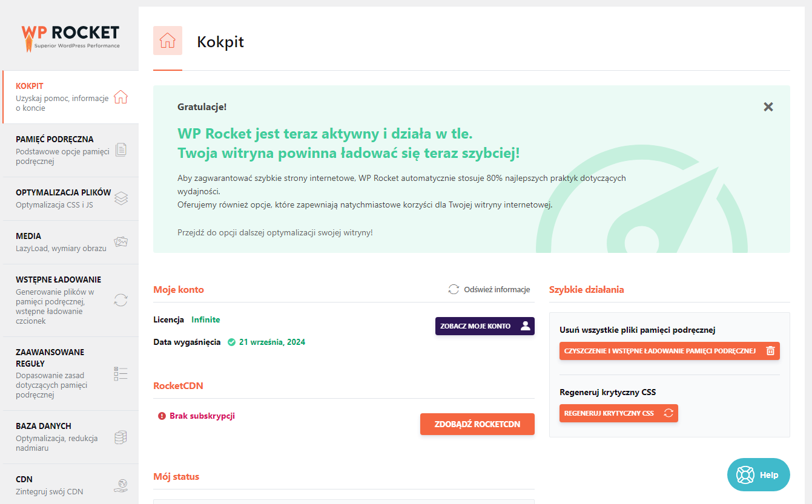Dismiss the Gratulacje notice with X
Viewport: 812px width, 504px height.
pos(768,107)
